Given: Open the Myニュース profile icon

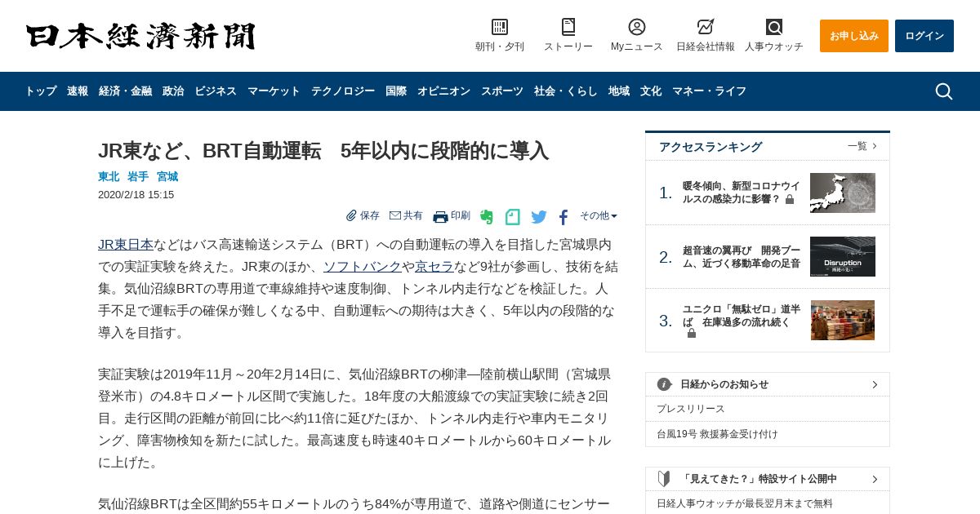Looking at the screenshot, I should click(637, 27).
